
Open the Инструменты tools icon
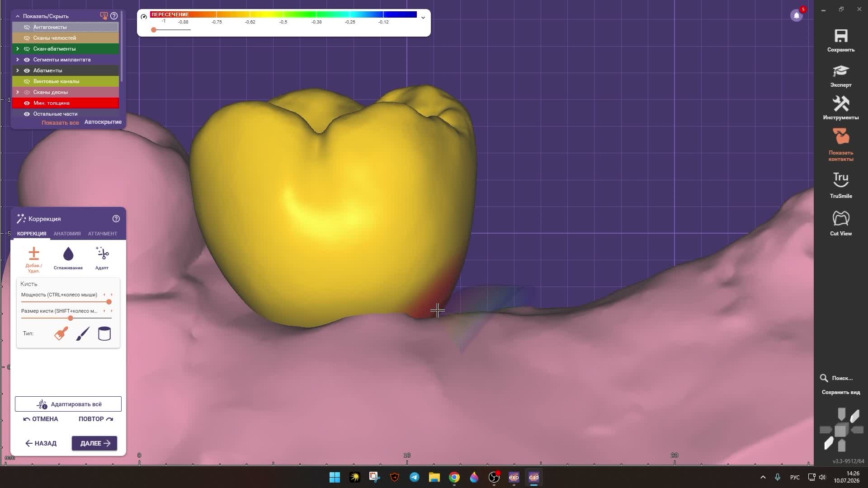tap(841, 104)
